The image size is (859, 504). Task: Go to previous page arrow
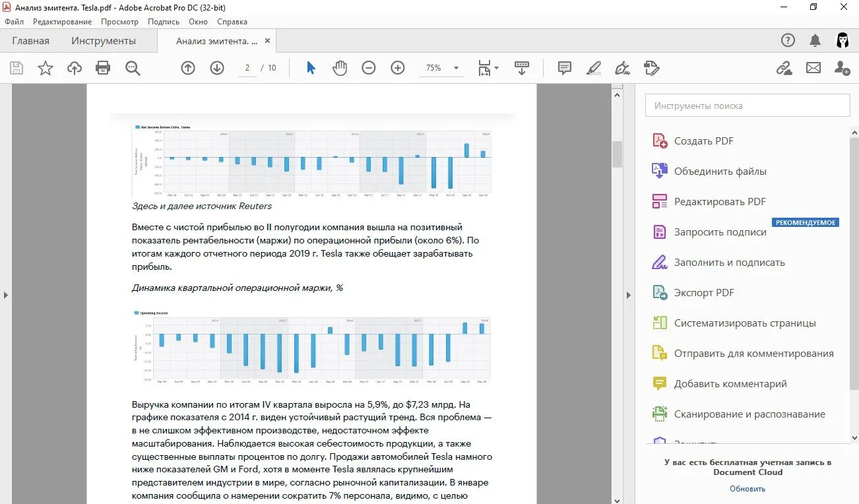[x=188, y=68]
